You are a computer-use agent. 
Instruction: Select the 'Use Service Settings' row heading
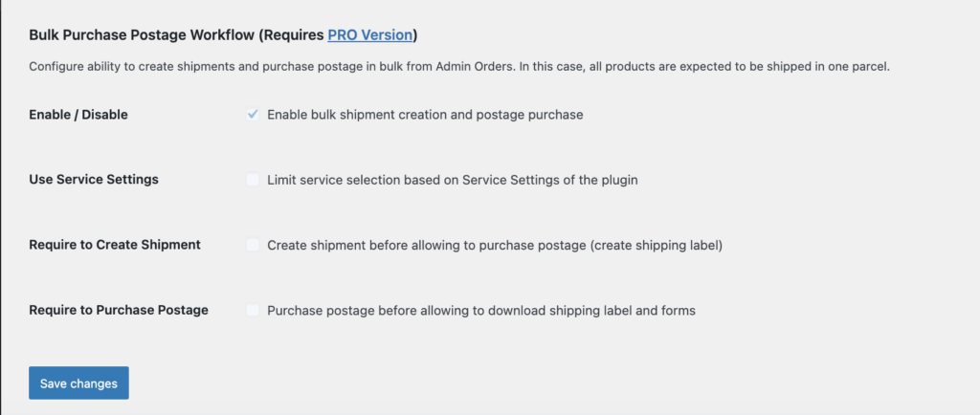[94, 180]
